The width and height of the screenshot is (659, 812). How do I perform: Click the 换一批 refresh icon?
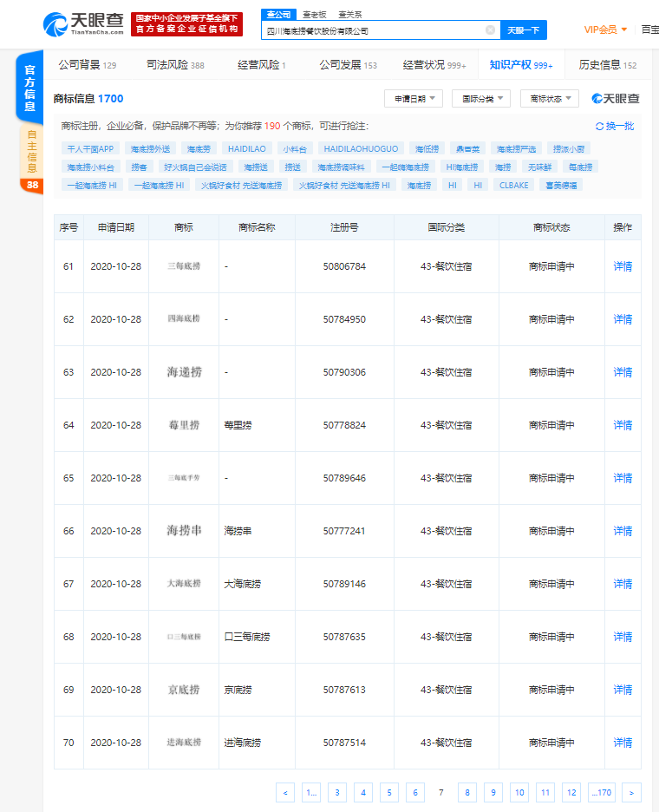599,126
